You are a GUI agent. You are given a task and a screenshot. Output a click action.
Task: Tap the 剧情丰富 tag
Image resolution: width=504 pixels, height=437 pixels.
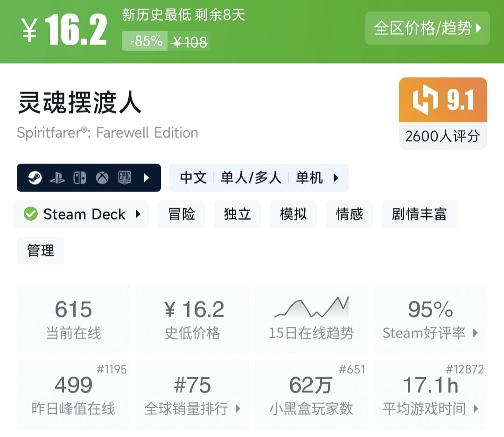tap(419, 214)
